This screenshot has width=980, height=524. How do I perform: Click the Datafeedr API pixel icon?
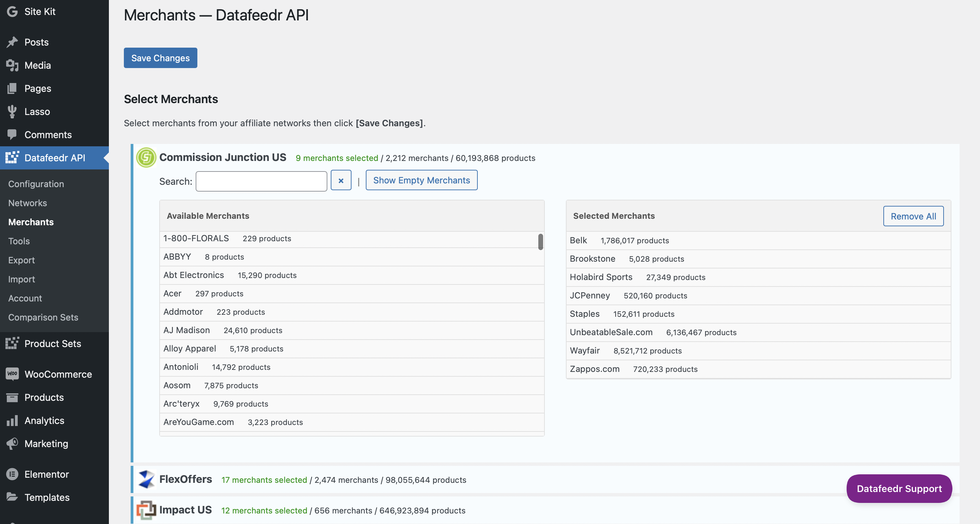12,158
